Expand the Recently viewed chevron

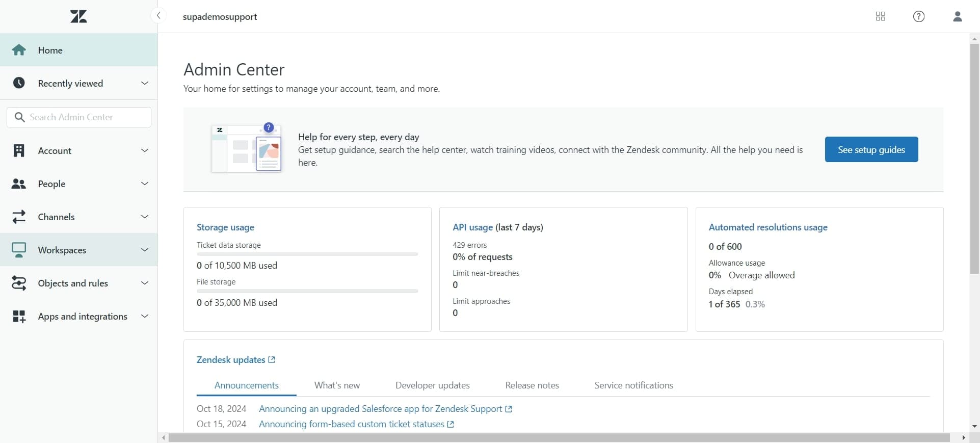click(145, 83)
